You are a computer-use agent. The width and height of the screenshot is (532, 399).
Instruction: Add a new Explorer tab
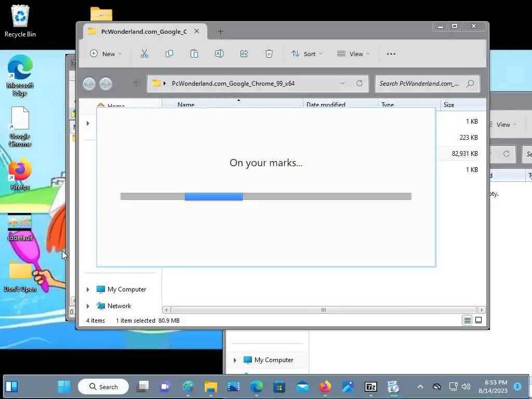(x=220, y=32)
